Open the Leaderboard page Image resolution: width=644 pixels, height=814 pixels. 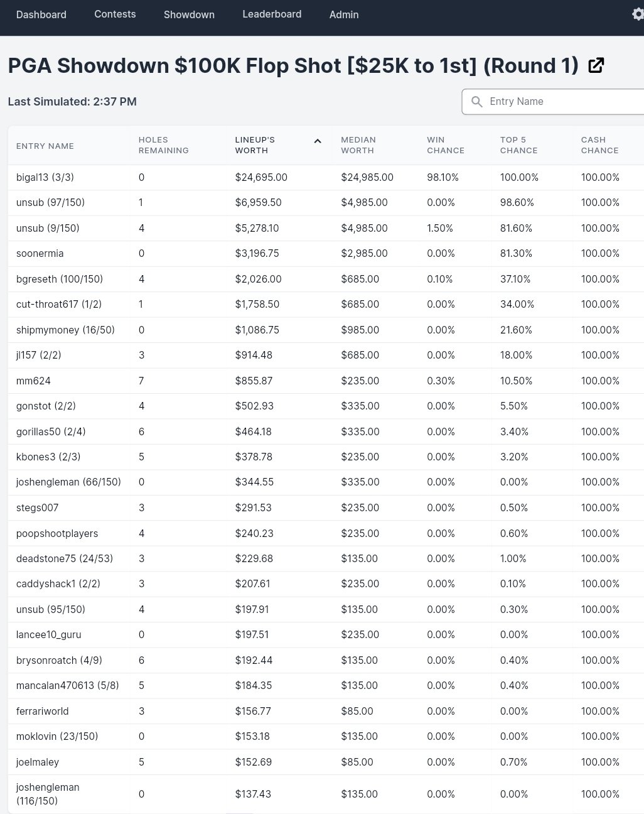pyautogui.click(x=272, y=14)
